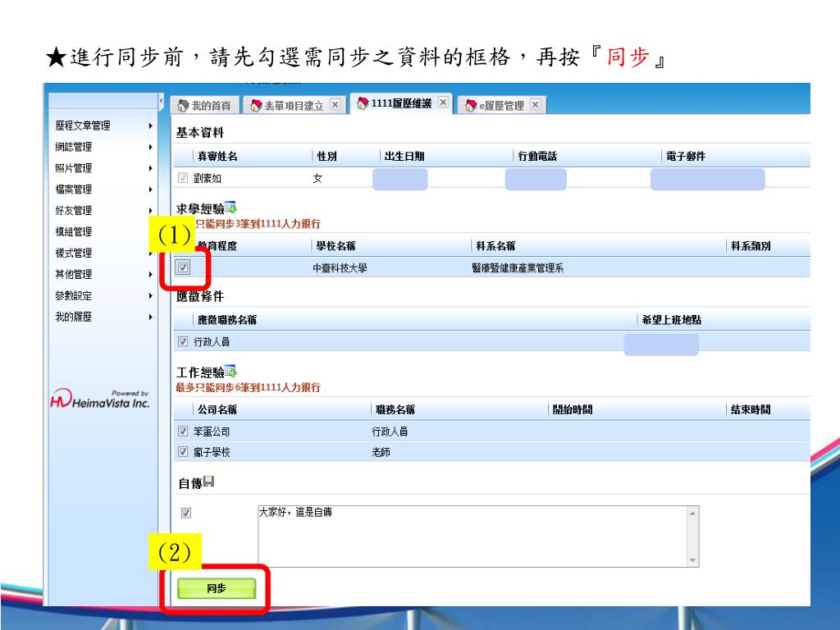Viewport: 840px width, 630px height.
Task: Switch to the e履歷管理 tab
Action: 501,105
